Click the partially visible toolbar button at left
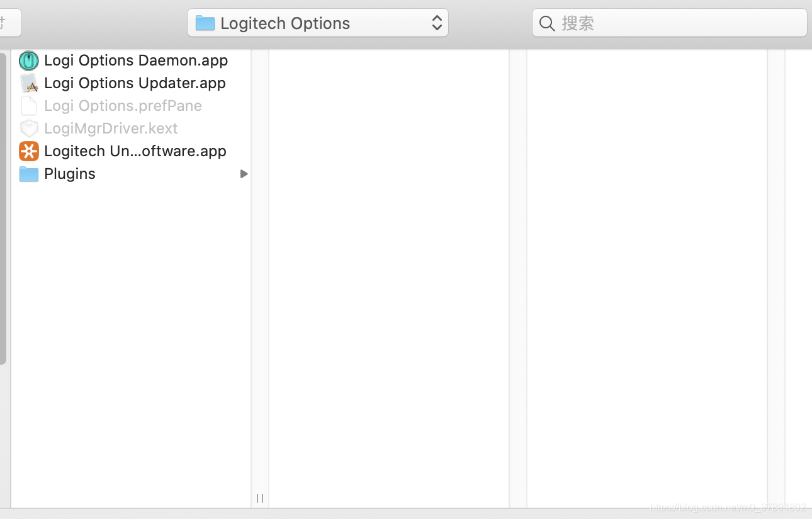This screenshot has height=519, width=812. point(10,23)
